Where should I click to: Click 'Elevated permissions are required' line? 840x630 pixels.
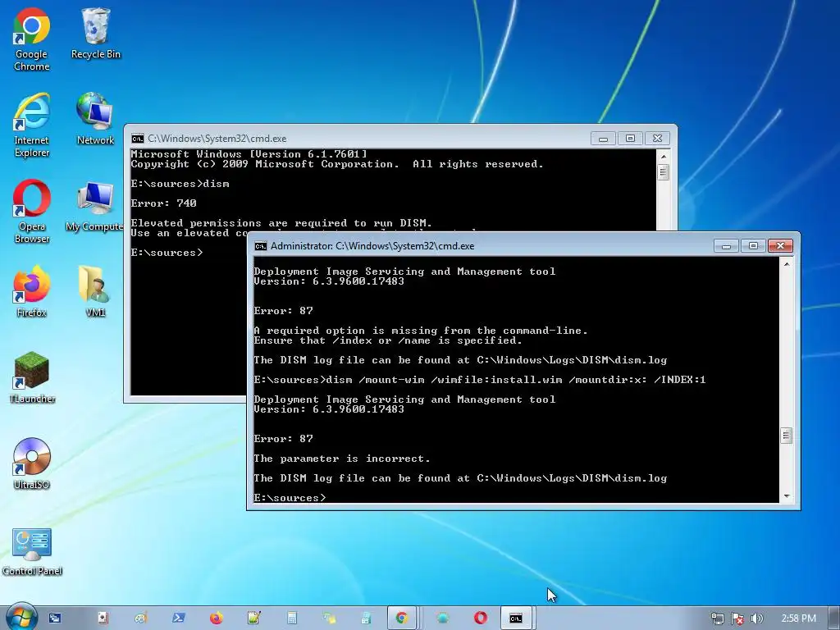point(281,223)
